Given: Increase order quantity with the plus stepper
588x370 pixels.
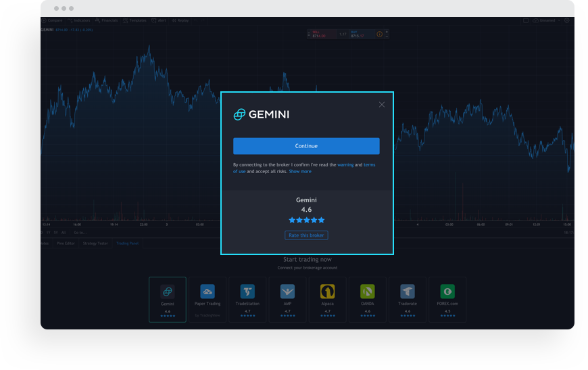Looking at the screenshot, I should point(387,32).
